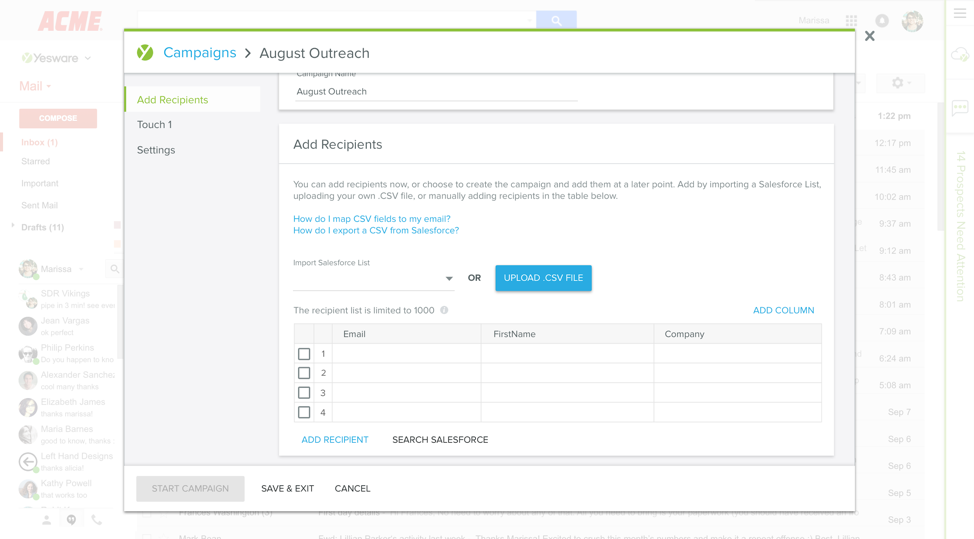This screenshot has width=974, height=539.
Task: Select checkbox for recipient row 1
Action: click(x=304, y=354)
